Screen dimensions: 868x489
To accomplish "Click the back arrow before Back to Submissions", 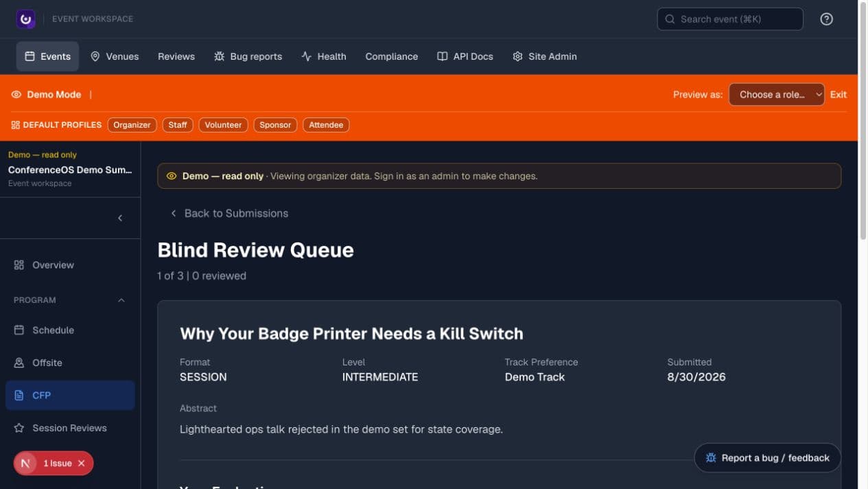I will click(174, 214).
